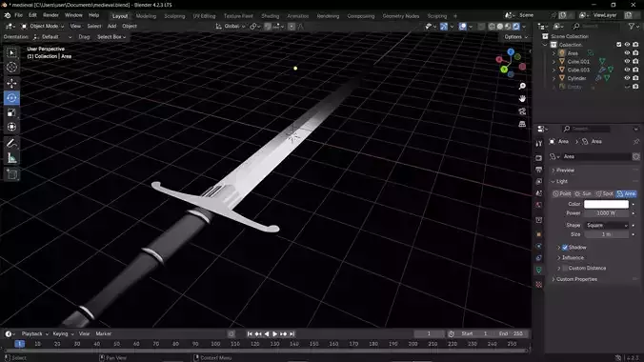Hide Cylinder with eye icon
The height and width of the screenshot is (362, 644).
click(627, 78)
